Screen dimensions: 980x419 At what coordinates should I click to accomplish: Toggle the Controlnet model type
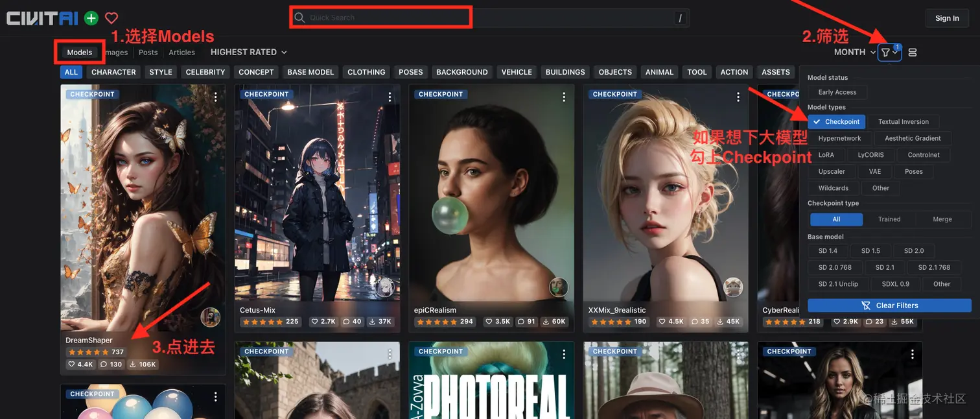click(924, 155)
